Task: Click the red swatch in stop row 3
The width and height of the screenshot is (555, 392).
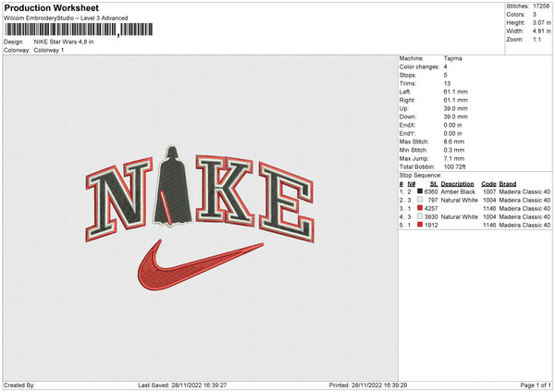Action: tap(421, 208)
